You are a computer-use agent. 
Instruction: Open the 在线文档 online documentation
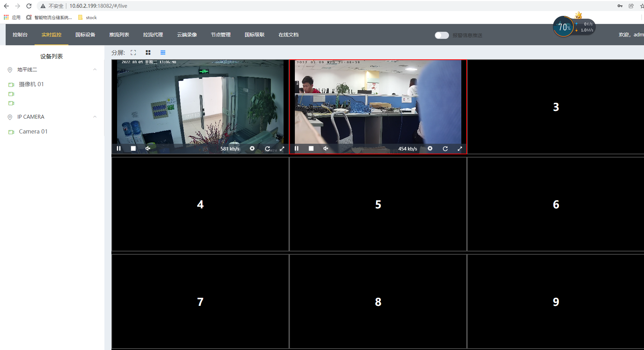[288, 35]
